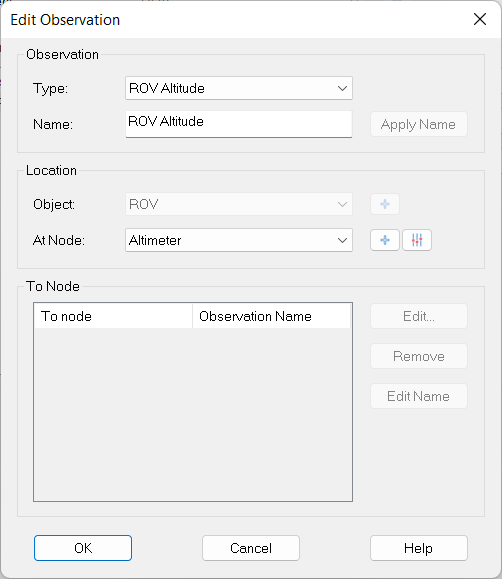Open Help for this dialog
Screen dimensions: 502x579
[x=419, y=548]
